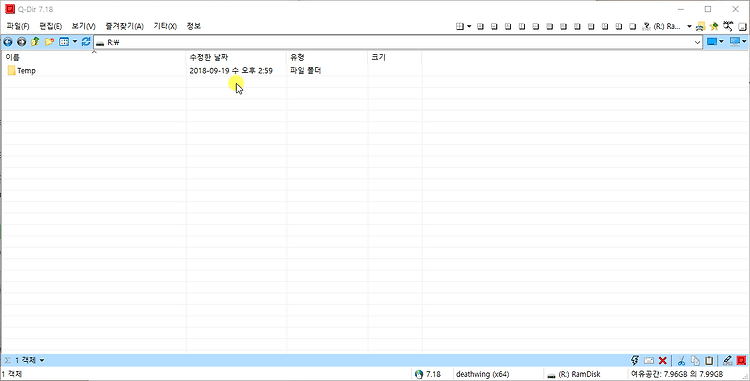Click the rename box icon in the bottom bar

(x=649, y=360)
